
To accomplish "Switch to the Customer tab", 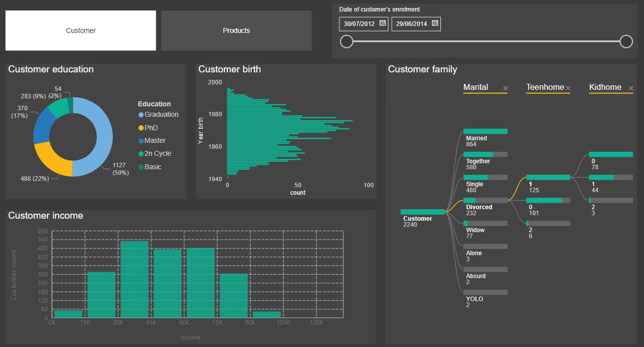I will 80,30.
